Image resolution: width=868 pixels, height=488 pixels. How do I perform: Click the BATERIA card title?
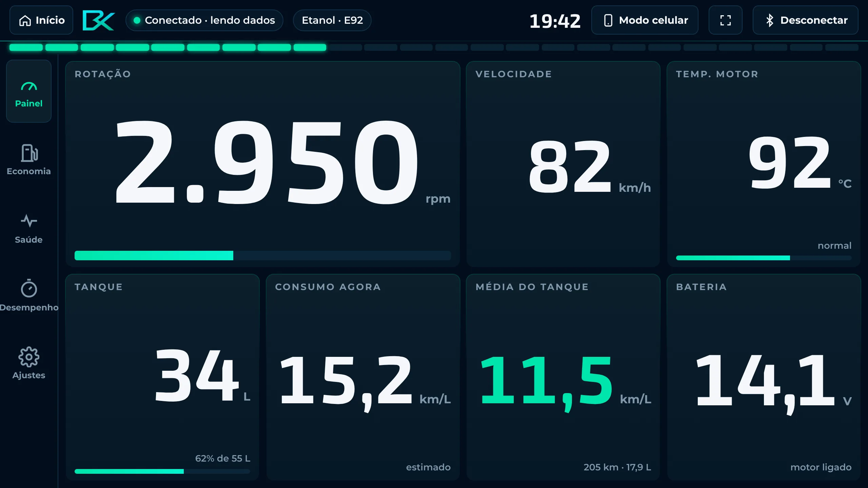point(702,287)
